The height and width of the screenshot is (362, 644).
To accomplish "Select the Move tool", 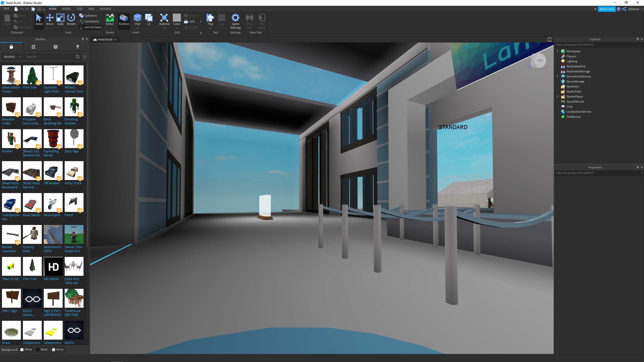I will pyautogui.click(x=50, y=20).
